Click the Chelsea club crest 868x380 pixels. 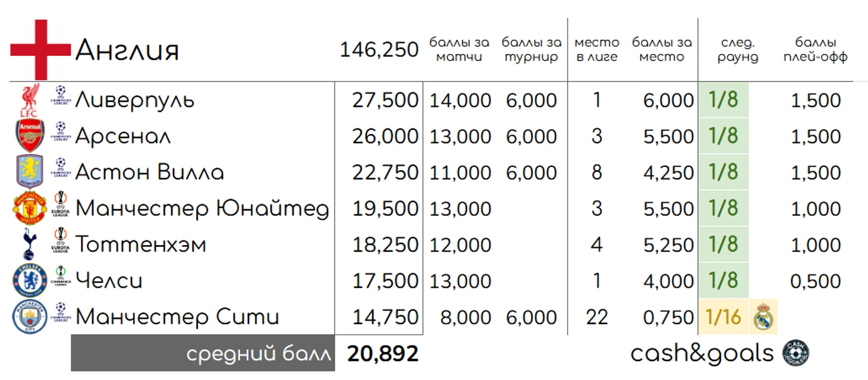pyautogui.click(x=30, y=280)
